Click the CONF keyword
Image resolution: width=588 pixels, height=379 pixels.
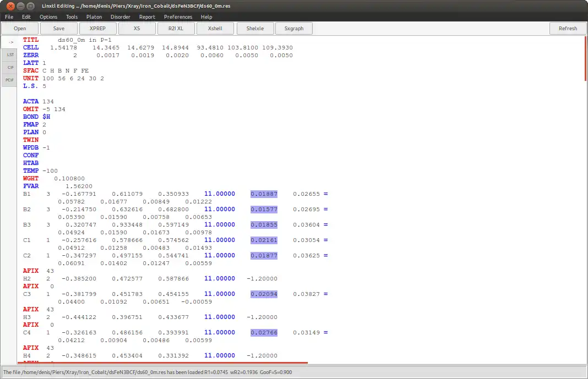click(x=31, y=155)
